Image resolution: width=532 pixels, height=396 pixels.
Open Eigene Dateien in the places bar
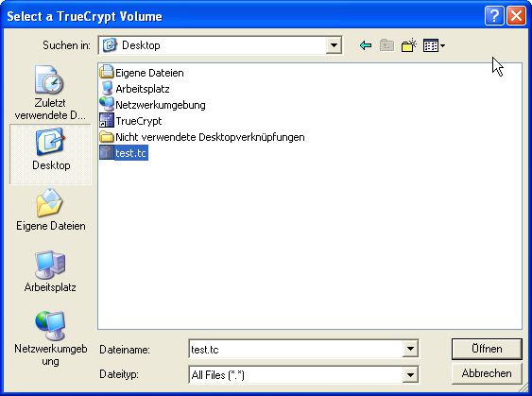pos(50,210)
